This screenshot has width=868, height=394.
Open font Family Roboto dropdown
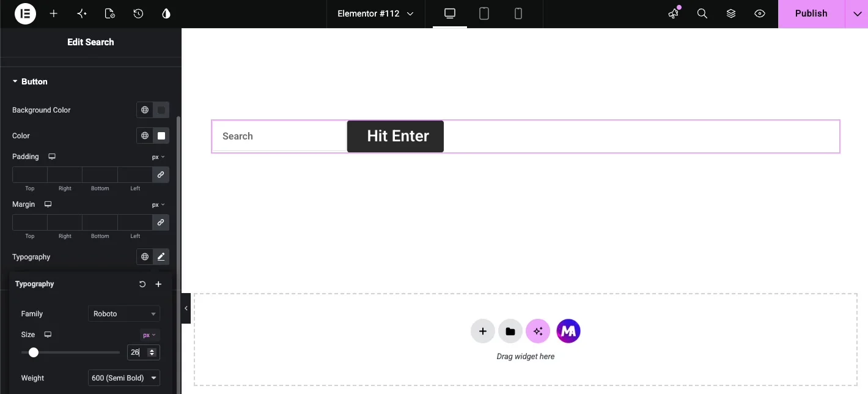click(124, 314)
